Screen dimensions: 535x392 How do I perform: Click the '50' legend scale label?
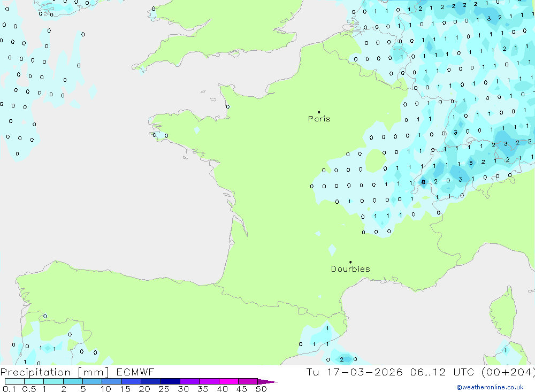[262, 389]
